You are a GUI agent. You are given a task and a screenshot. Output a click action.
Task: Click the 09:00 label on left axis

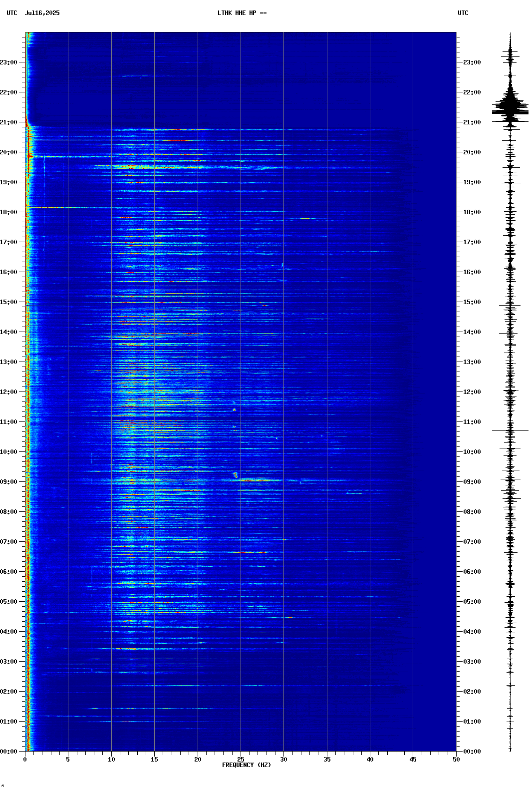[8, 482]
